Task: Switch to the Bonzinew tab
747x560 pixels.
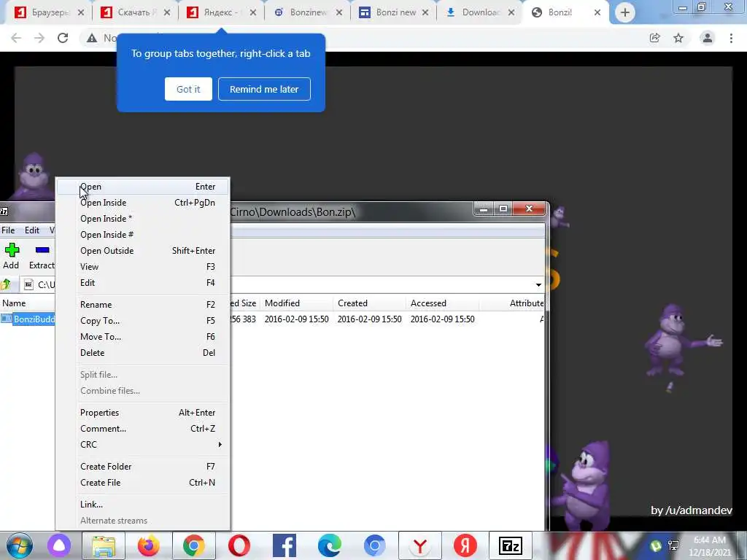Action: tap(307, 13)
